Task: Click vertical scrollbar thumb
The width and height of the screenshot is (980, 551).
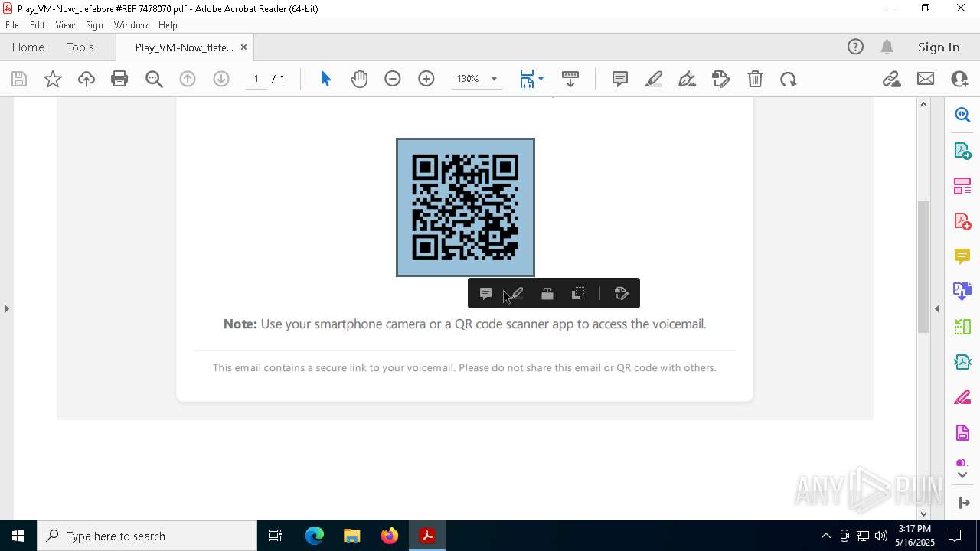Action: (923, 266)
